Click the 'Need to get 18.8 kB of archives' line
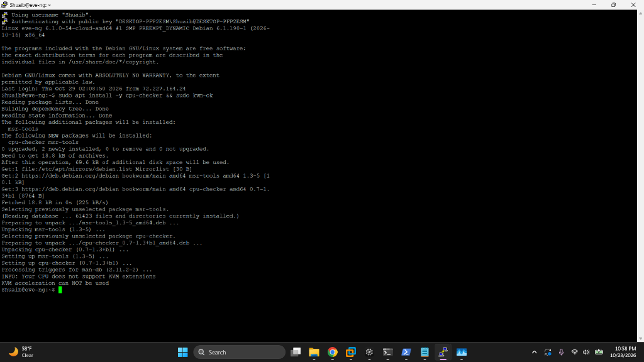Image resolution: width=644 pixels, height=362 pixels. 55,156
